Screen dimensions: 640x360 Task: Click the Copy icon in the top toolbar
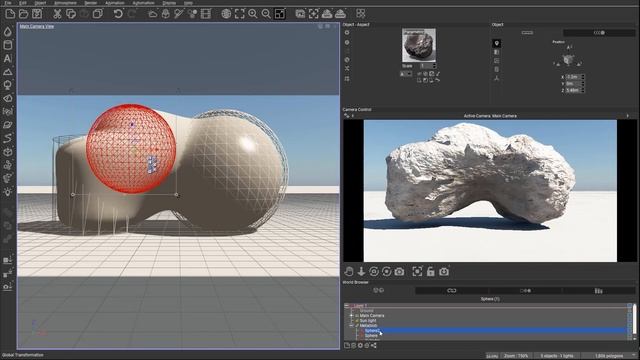tap(71, 14)
